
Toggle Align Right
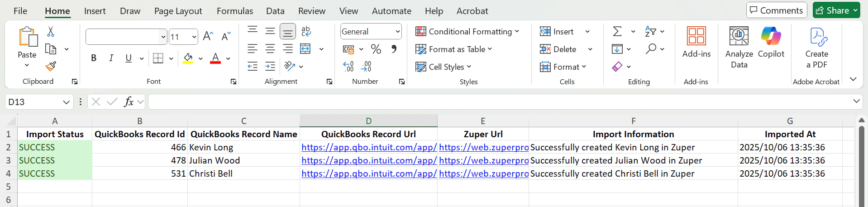coord(288,49)
